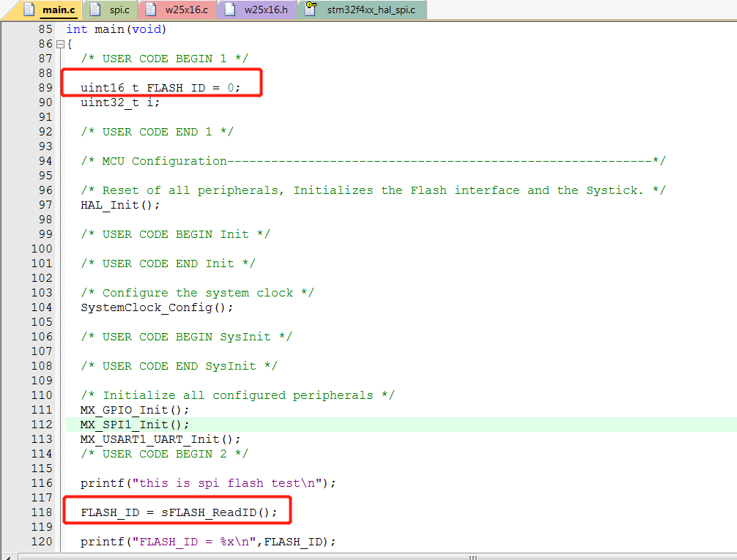This screenshot has height=560, width=737.
Task: Click the 'USER CODE BEGIN 1' comment
Action: 165,59
